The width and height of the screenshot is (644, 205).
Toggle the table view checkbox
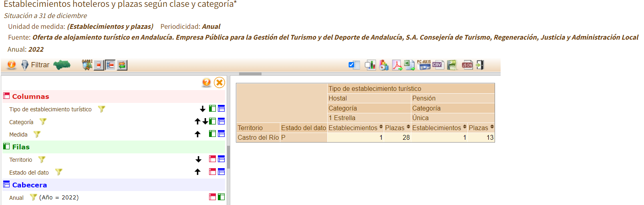[354, 65]
